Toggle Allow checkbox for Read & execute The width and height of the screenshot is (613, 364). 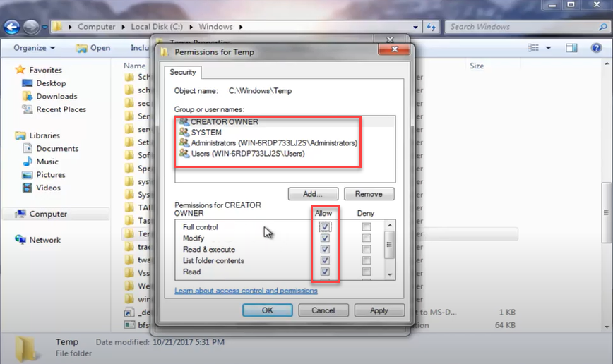coord(325,249)
